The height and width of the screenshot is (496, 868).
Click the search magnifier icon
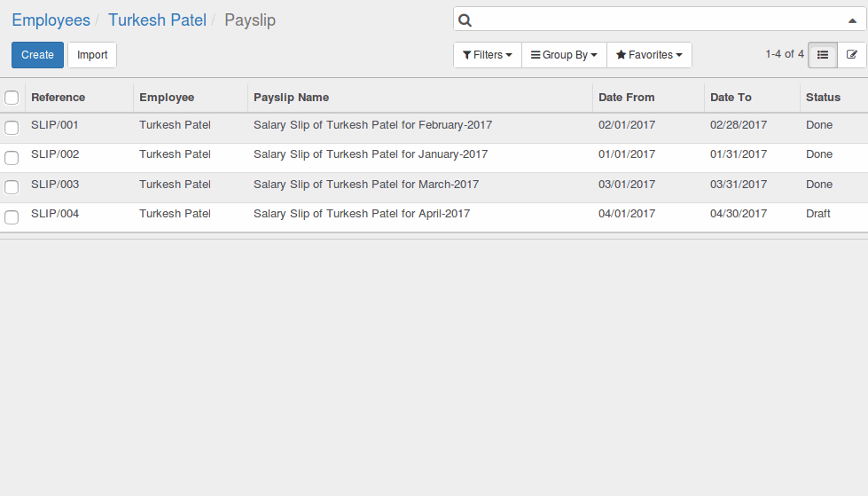click(465, 20)
